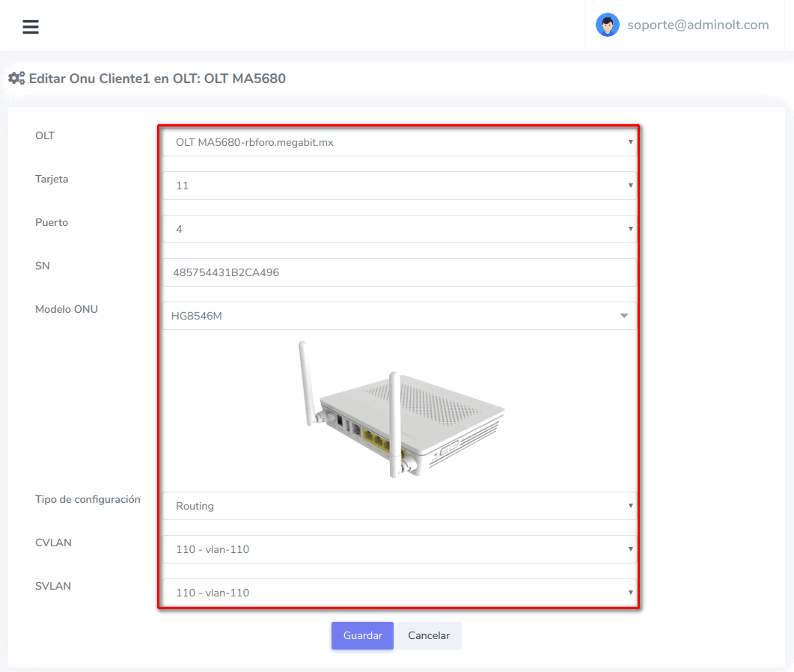Open the hamburger sidebar menu

point(31,27)
